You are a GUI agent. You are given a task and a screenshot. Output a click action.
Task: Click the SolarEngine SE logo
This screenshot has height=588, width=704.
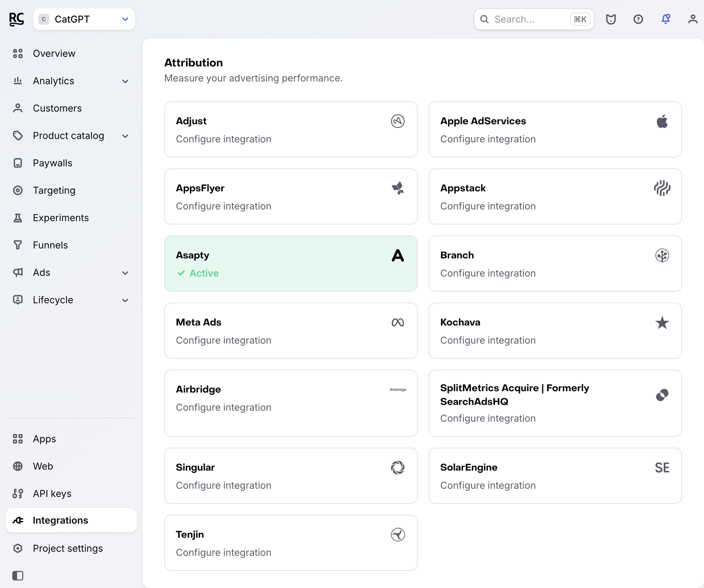(662, 468)
